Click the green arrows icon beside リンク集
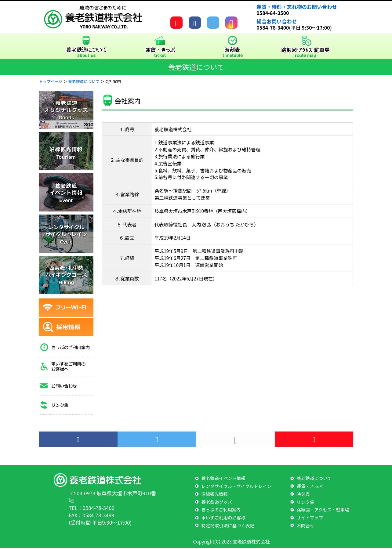The width and height of the screenshot is (392, 549). (44, 405)
